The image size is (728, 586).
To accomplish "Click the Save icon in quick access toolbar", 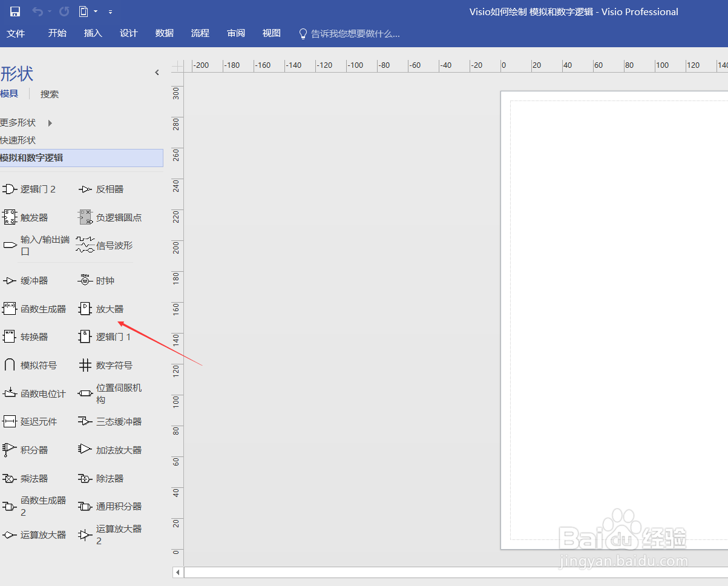I will pyautogui.click(x=15, y=12).
